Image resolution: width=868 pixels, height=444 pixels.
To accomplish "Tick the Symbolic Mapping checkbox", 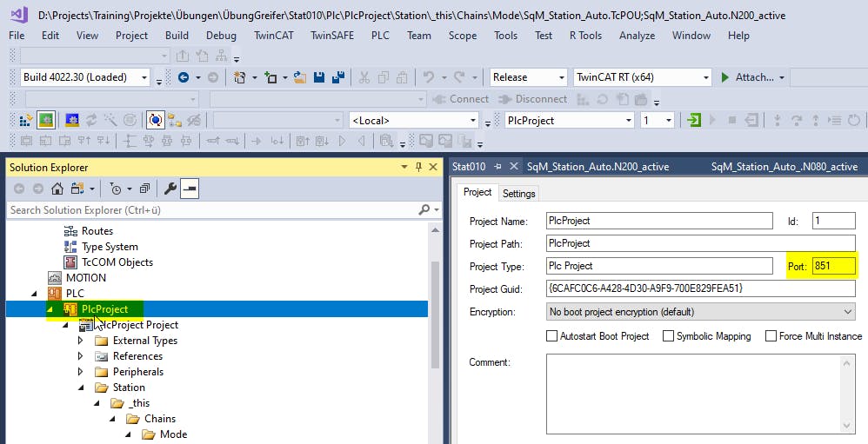I will 668,336.
